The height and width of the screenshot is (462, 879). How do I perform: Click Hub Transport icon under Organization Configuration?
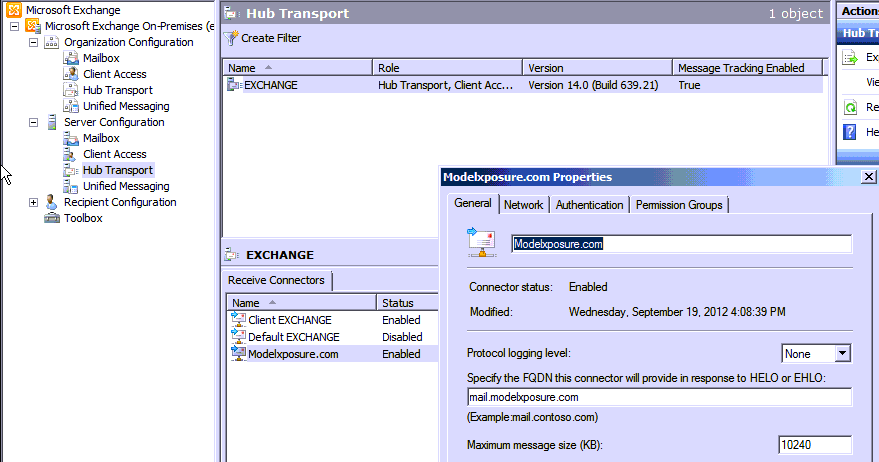pyautogui.click(x=71, y=90)
